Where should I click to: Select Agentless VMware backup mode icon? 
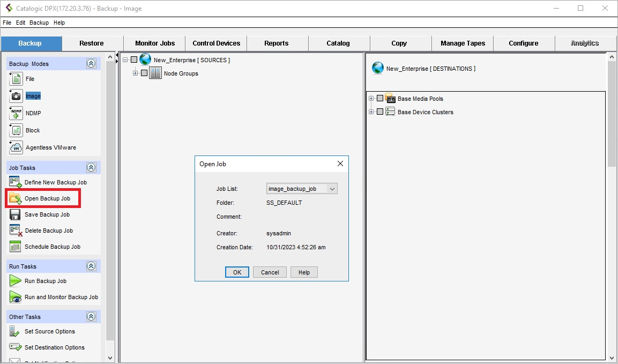tap(16, 147)
